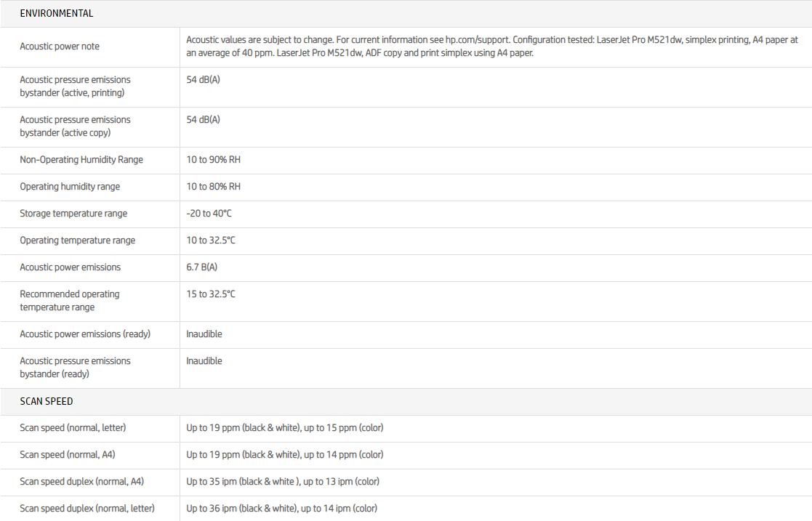
Task: Click the 54 dB(A) value for active copy
Action: pyautogui.click(x=203, y=120)
